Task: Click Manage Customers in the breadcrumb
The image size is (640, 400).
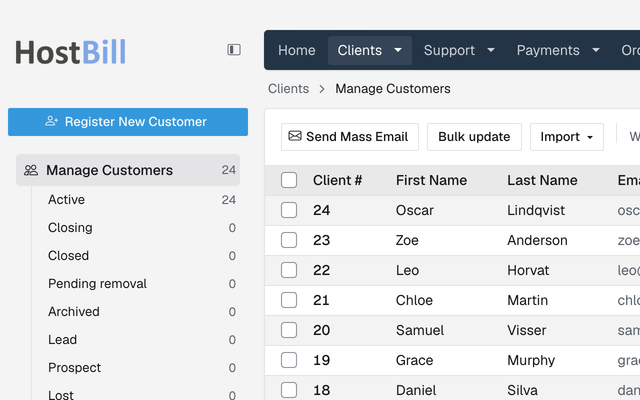Action: 393,89
